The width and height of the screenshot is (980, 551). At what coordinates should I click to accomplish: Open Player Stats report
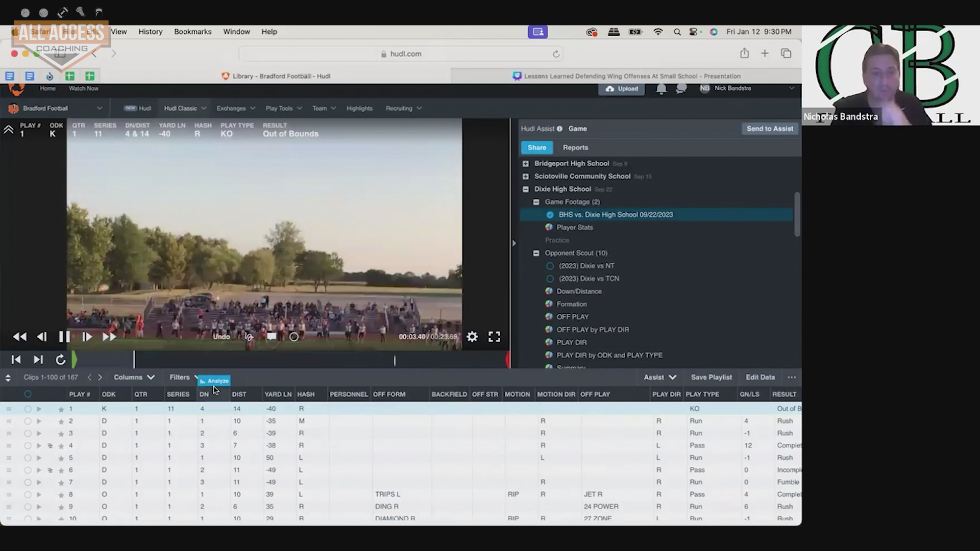574,228
